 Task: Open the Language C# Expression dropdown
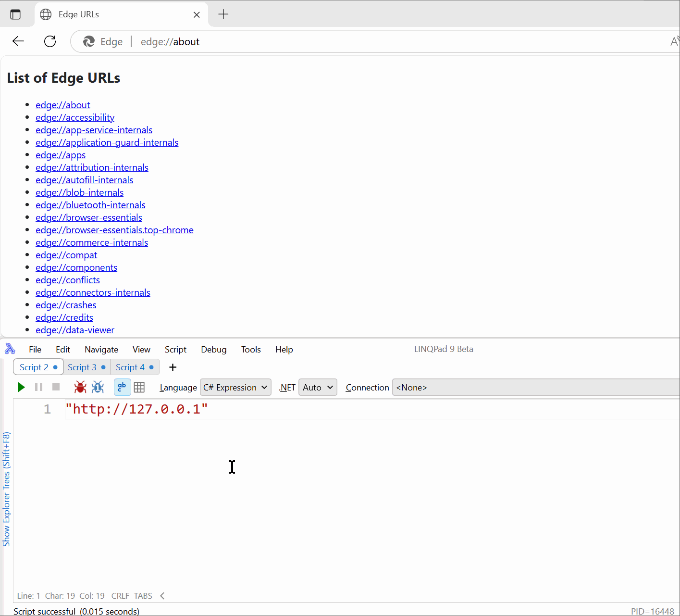(x=235, y=388)
